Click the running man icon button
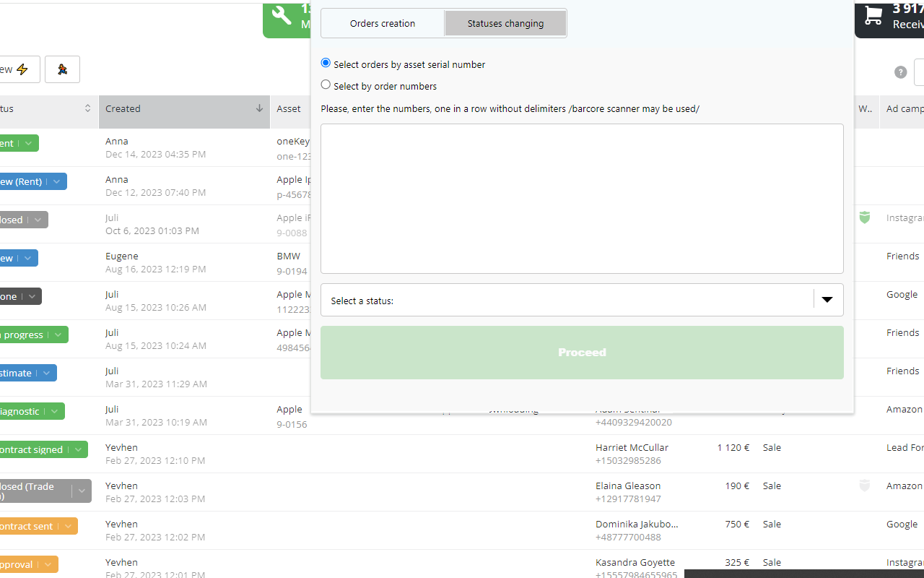The height and width of the screenshot is (578, 924). (x=62, y=69)
